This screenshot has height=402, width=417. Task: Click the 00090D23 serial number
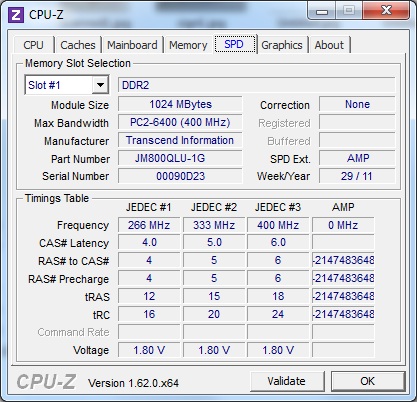(x=180, y=176)
